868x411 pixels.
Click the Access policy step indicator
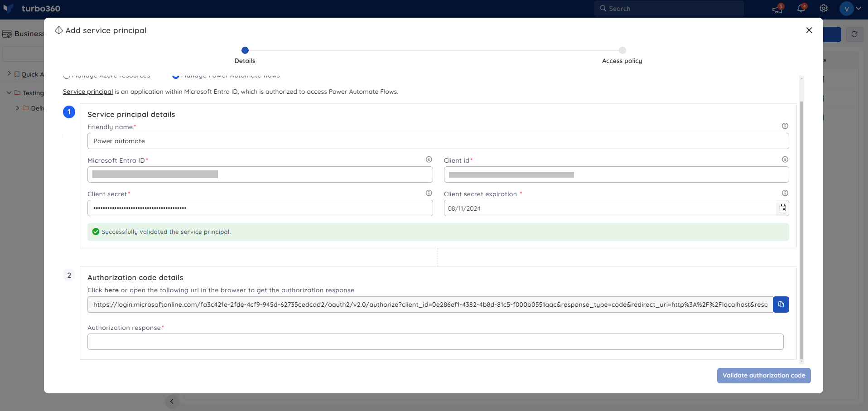click(622, 50)
